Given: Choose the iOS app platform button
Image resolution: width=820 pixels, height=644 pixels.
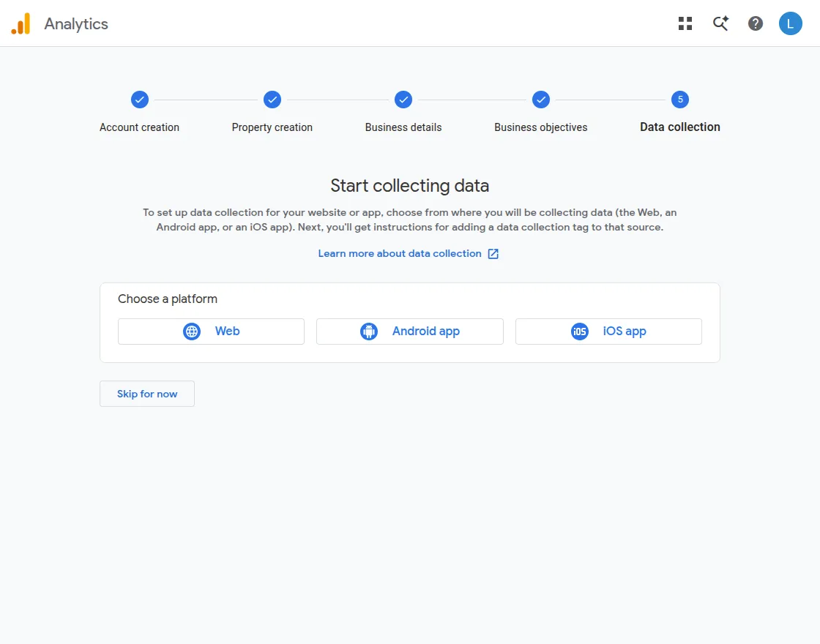Looking at the screenshot, I should [x=608, y=332].
